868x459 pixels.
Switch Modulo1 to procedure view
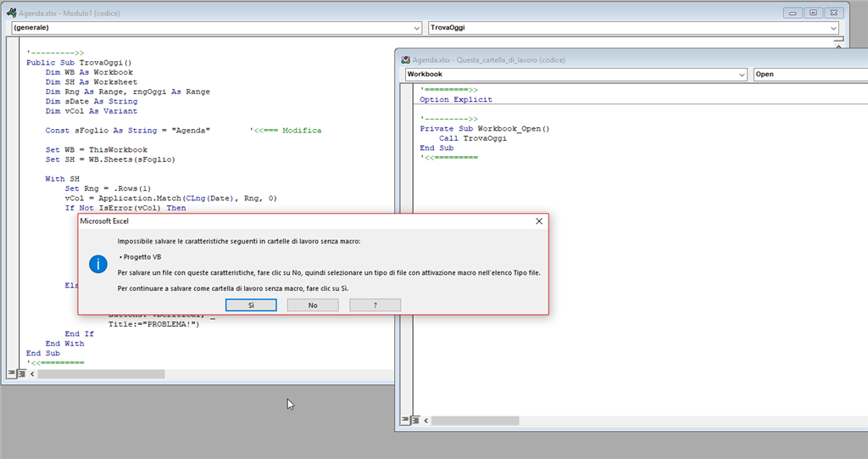point(11,373)
